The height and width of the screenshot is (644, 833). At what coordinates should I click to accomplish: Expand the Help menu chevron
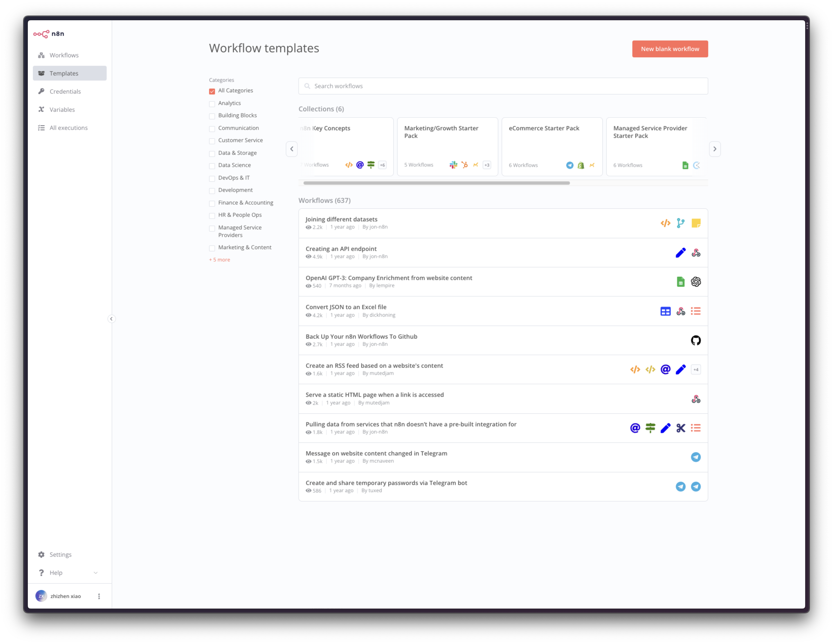[96, 573]
